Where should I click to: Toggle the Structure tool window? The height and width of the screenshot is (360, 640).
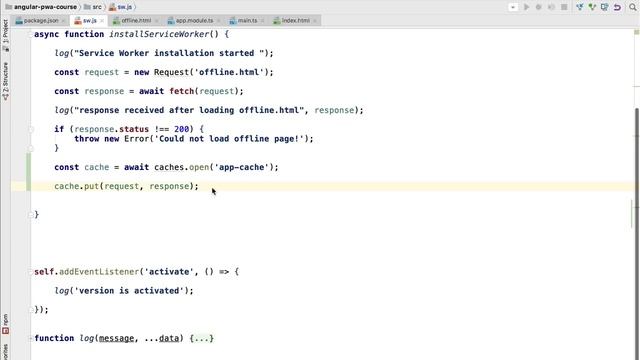coord(5,81)
